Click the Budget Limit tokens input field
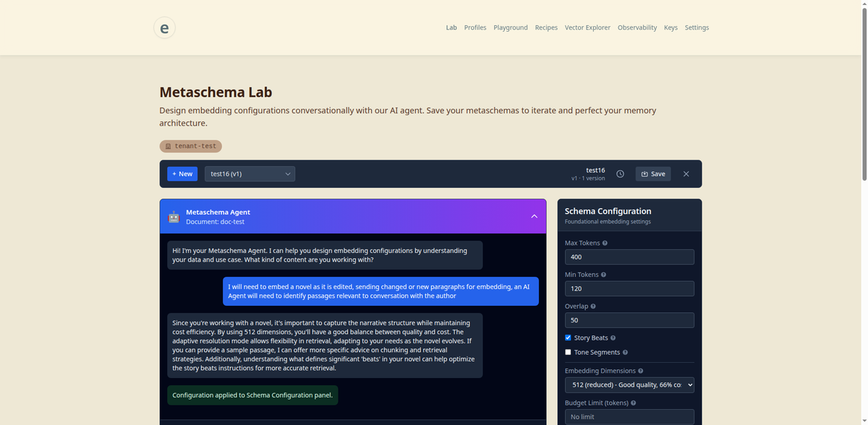This screenshot has width=868, height=425. (629, 416)
